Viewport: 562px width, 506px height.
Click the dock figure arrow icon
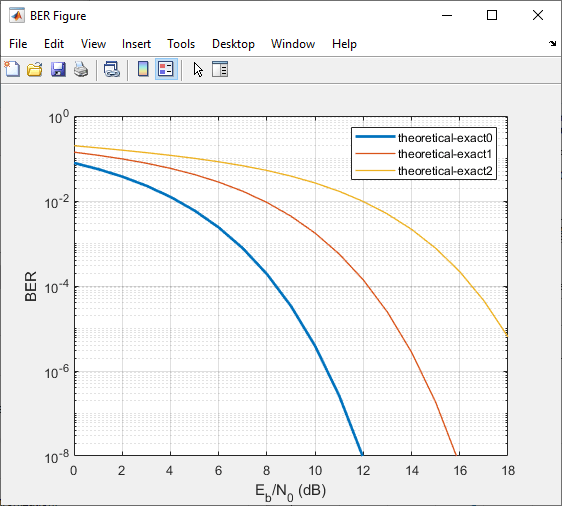pyautogui.click(x=553, y=44)
